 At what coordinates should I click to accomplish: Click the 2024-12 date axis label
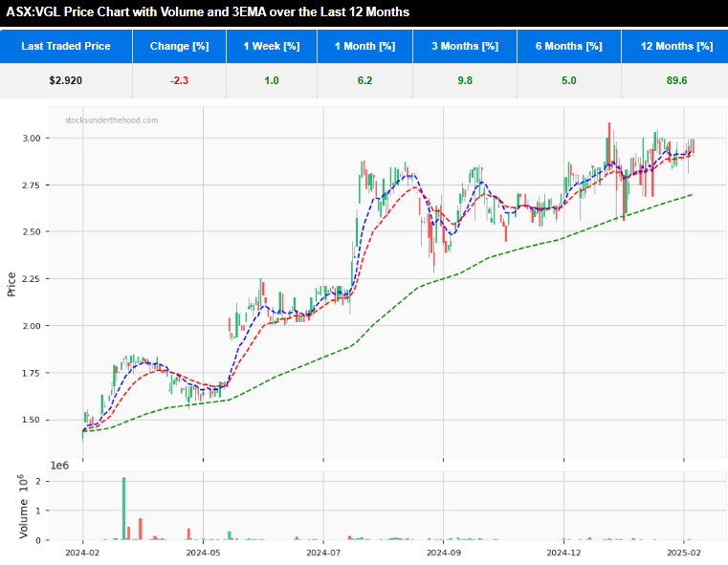(x=563, y=553)
